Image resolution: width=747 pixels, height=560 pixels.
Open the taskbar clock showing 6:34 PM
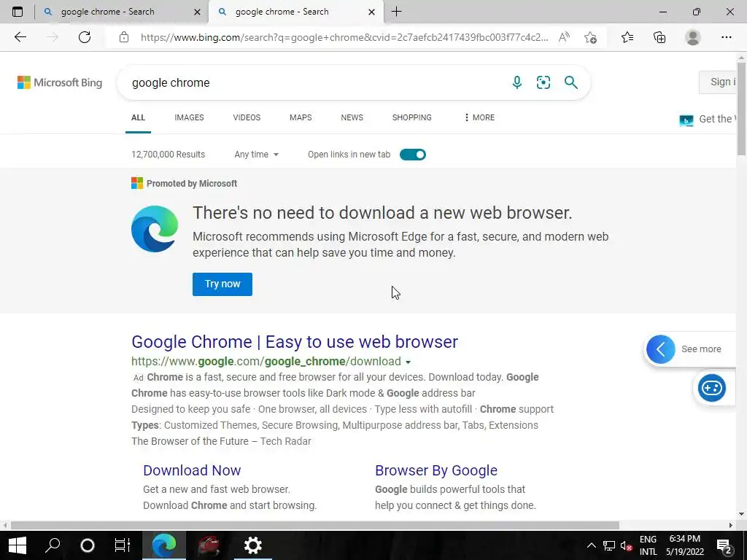click(685, 545)
